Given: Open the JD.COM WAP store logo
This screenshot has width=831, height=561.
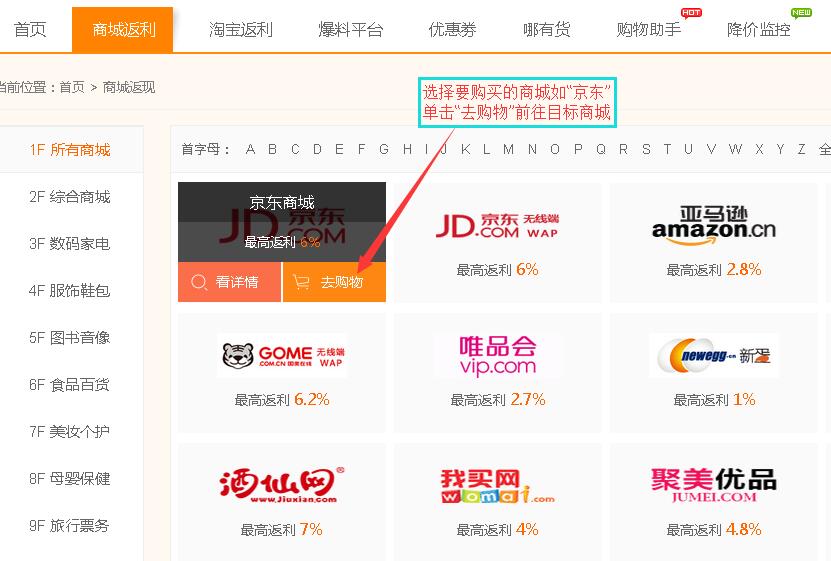Looking at the screenshot, I should click(497, 226).
